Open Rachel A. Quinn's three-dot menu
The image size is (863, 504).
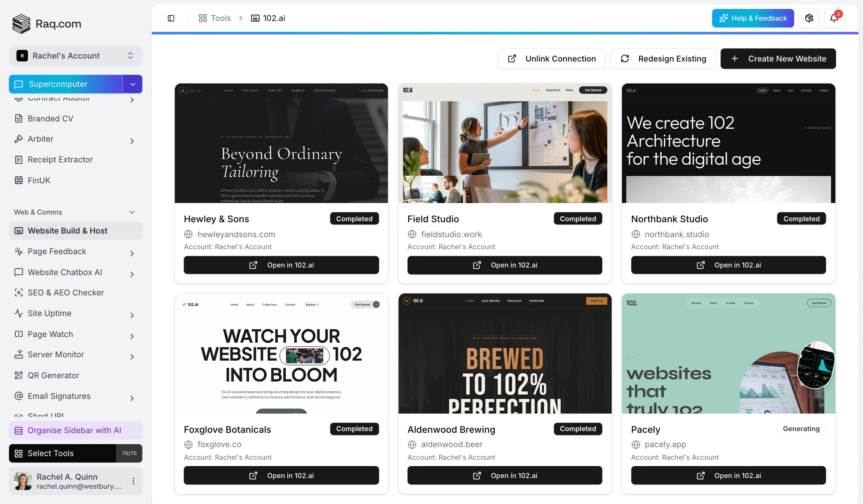point(133,481)
